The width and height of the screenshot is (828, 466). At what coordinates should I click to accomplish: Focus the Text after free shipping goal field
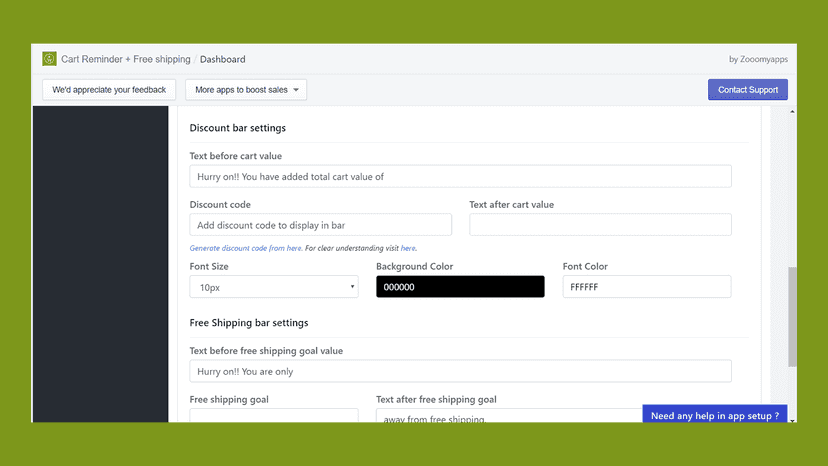[509, 415]
